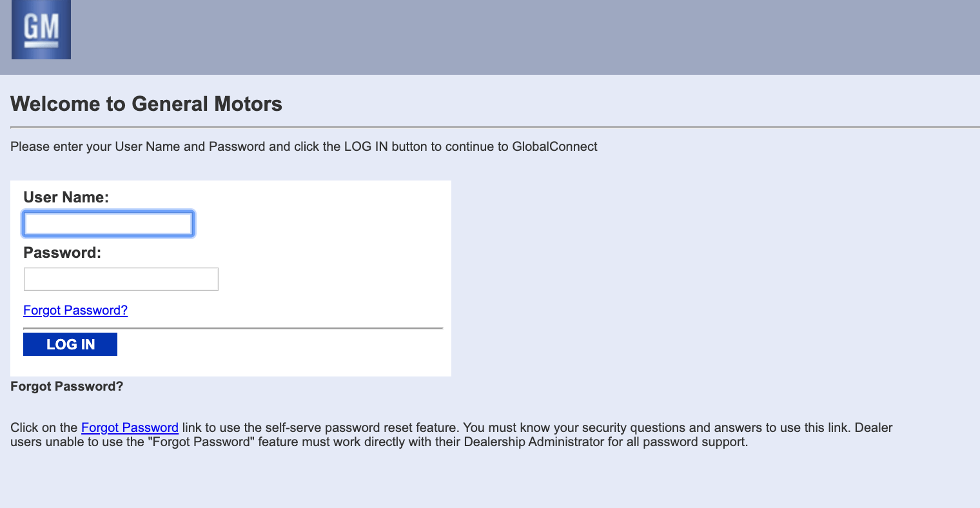Screen dimensions: 980x508
Task: Click the empty password input
Action: 120,278
